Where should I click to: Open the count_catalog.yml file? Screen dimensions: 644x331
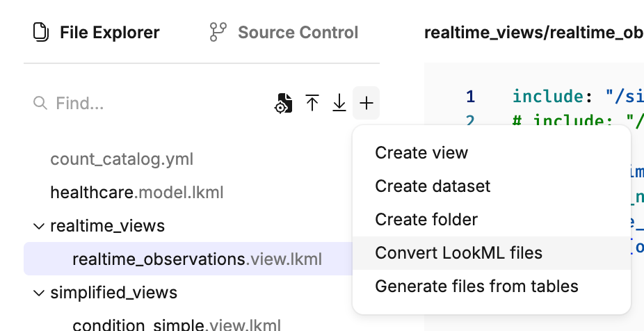(122, 159)
